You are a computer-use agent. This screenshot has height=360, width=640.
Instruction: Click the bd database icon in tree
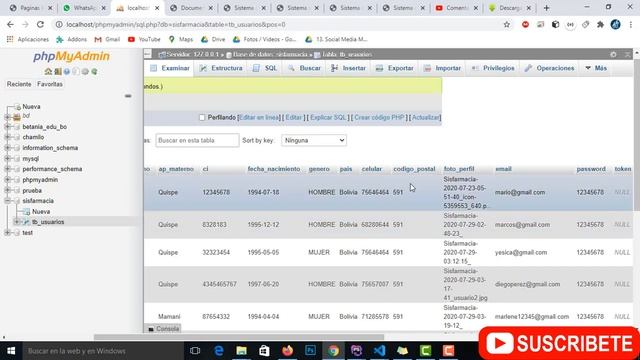coord(17,117)
